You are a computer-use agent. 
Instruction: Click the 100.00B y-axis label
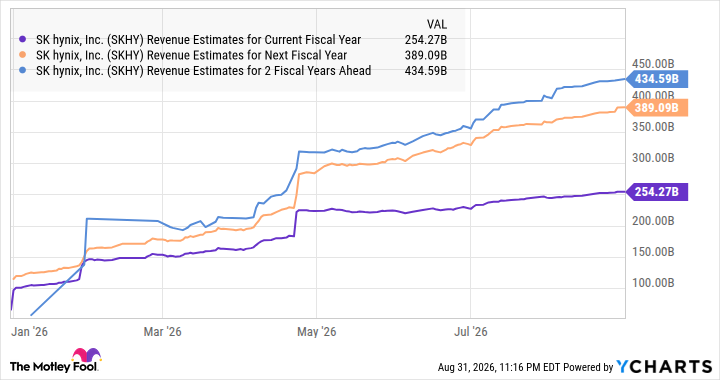click(653, 283)
